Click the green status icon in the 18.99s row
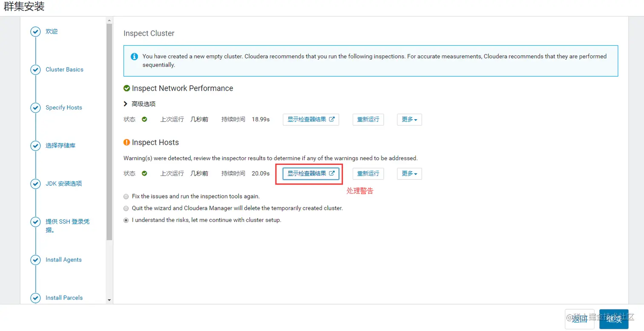This screenshot has width=644, height=331. pyautogui.click(x=144, y=119)
